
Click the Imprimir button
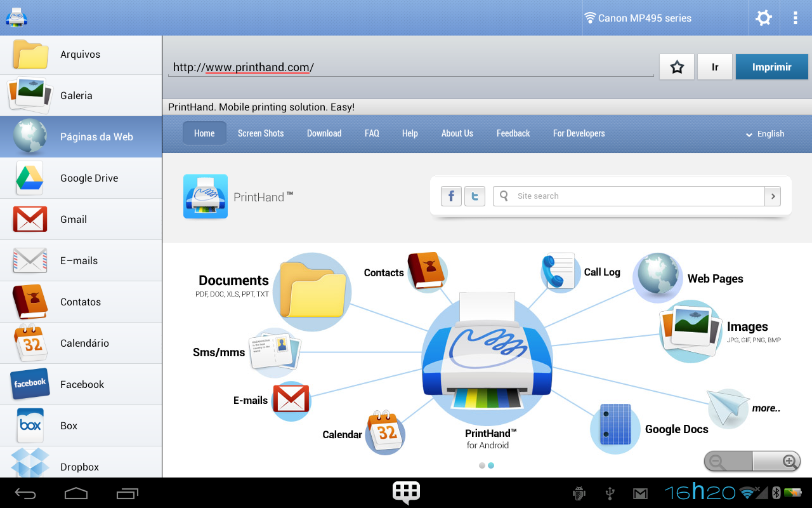point(772,67)
